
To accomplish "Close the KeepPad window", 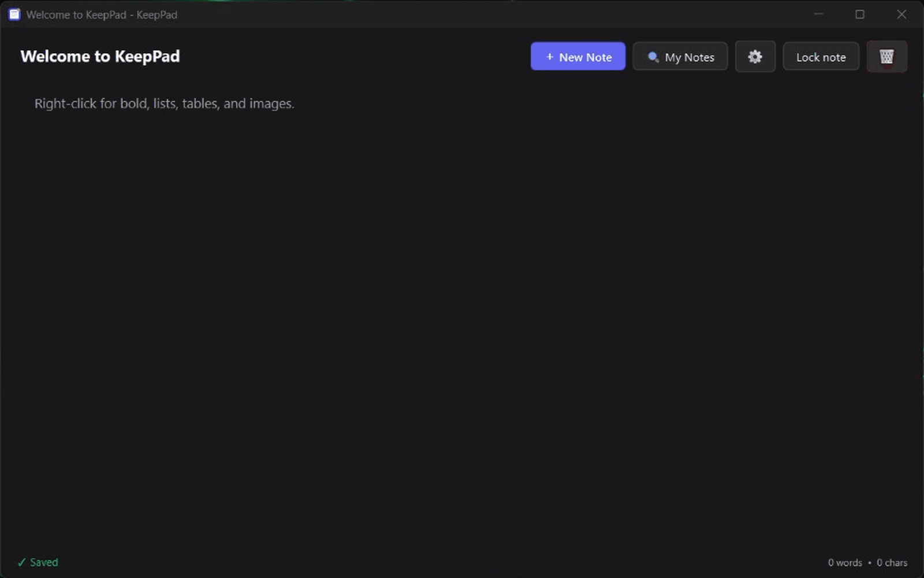I will pos(901,14).
